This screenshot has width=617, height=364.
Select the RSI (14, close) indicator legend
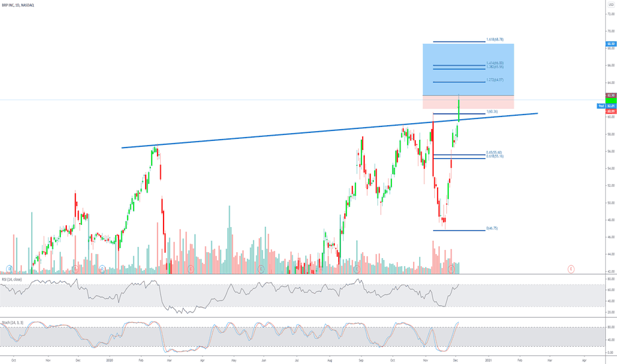[x=12, y=279]
